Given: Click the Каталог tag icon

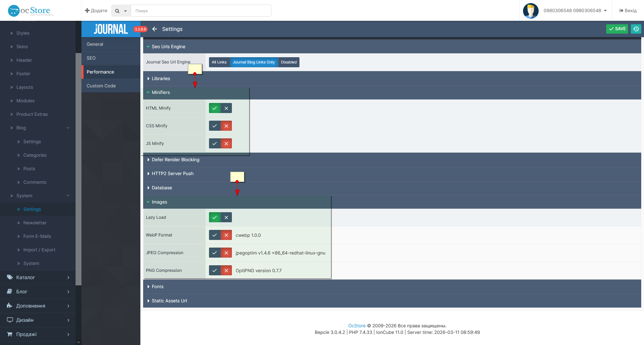Looking at the screenshot, I should (x=10, y=277).
